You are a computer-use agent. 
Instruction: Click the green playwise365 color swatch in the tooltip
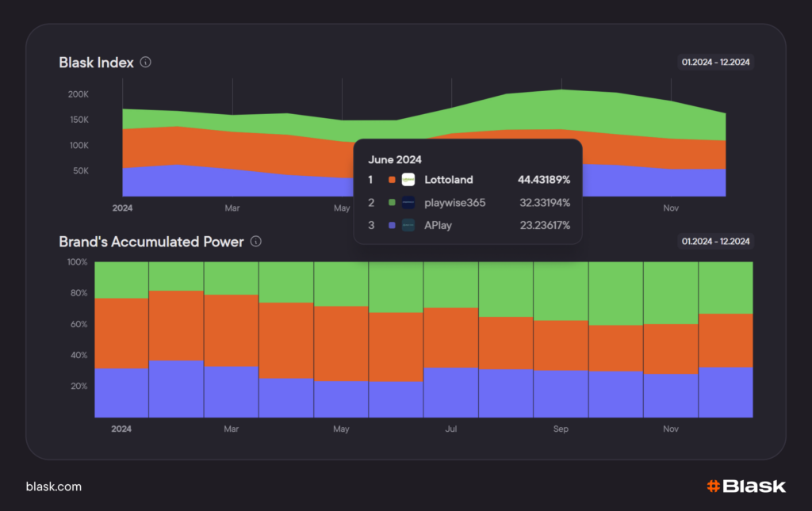coord(392,202)
